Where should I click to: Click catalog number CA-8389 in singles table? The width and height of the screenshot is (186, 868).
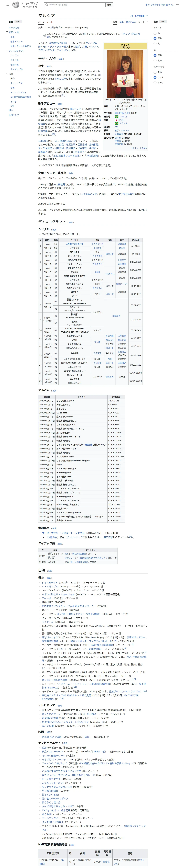pos(136,254)
